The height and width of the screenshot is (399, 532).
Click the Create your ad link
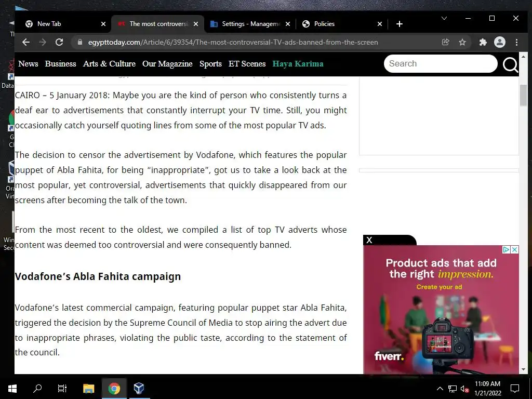[439, 287]
